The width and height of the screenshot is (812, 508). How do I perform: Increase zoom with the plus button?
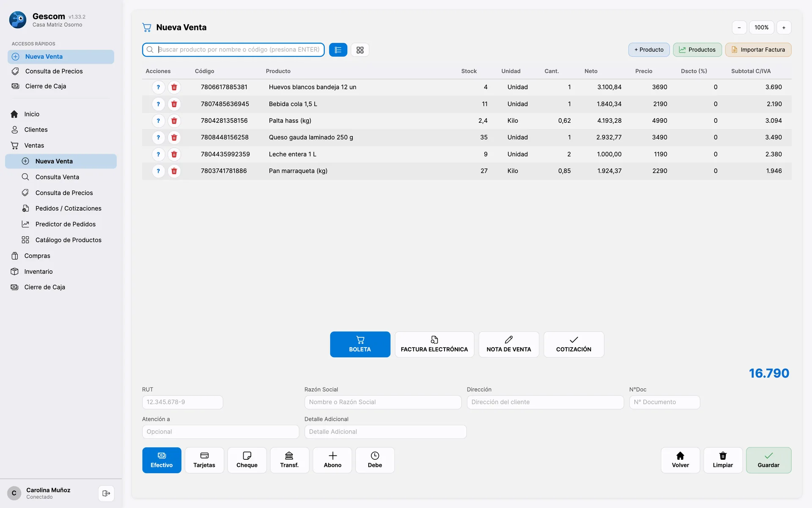pyautogui.click(x=784, y=28)
